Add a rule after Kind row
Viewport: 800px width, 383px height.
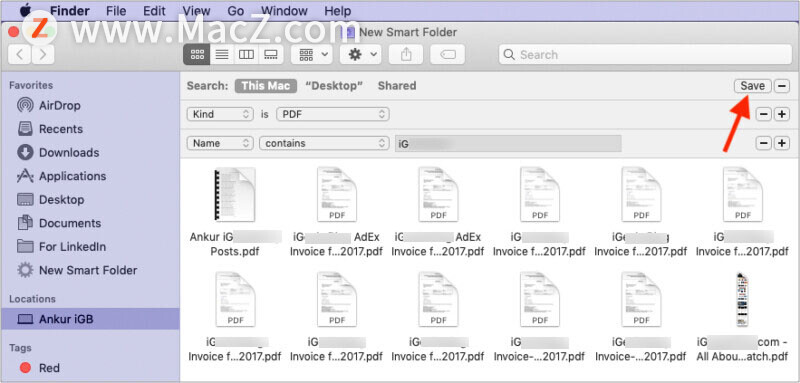[x=782, y=114]
